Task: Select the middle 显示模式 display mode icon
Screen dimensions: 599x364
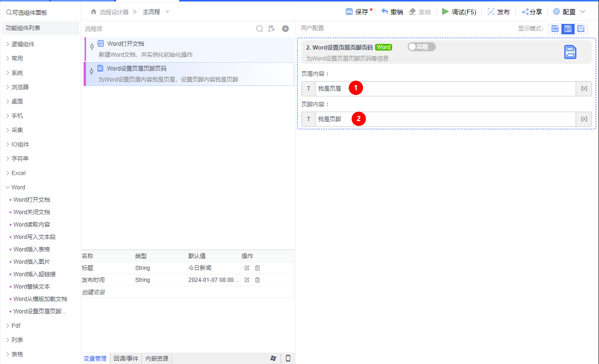Action: (568, 28)
